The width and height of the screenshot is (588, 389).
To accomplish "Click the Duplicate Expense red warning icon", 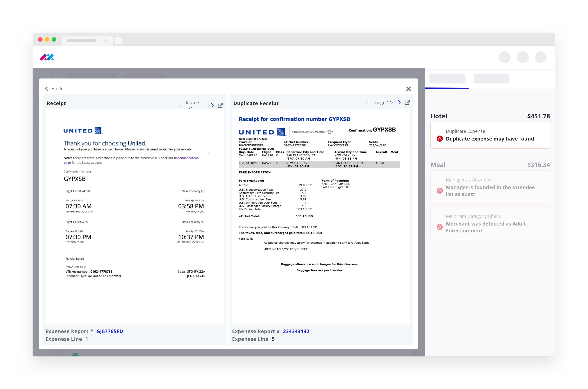I will pos(439,138).
